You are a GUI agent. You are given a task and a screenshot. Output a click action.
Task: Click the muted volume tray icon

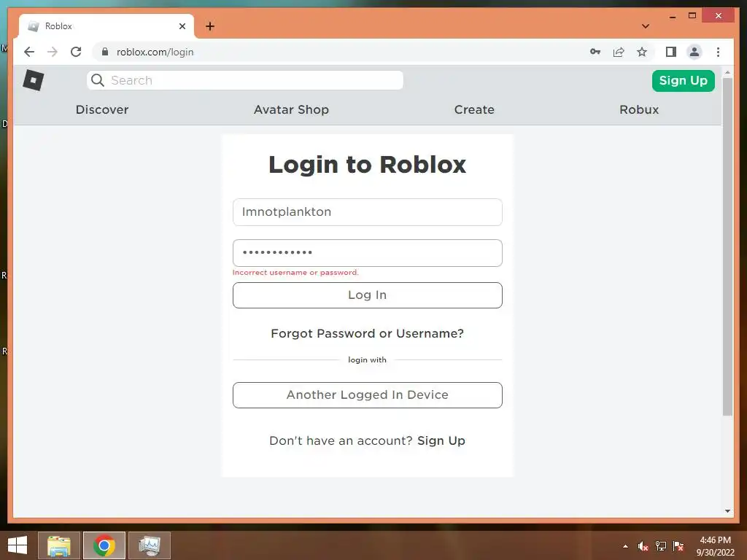click(x=643, y=546)
